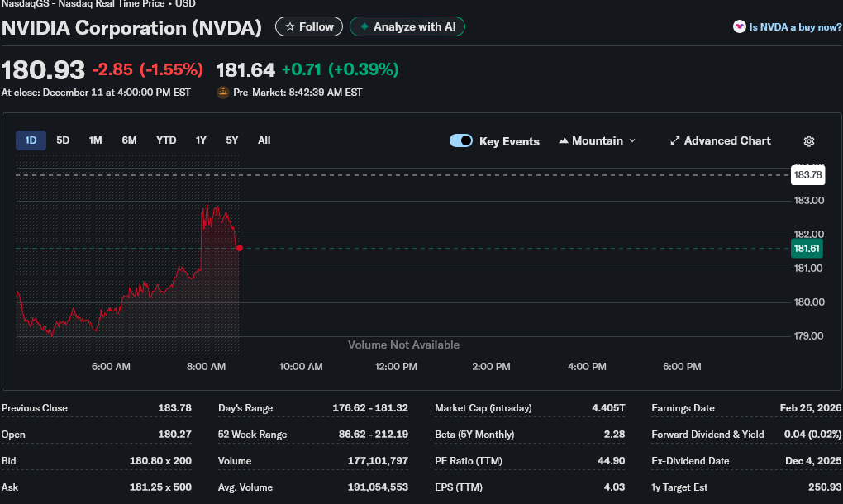
Task: Click the closing price 180.93
Action: click(43, 70)
